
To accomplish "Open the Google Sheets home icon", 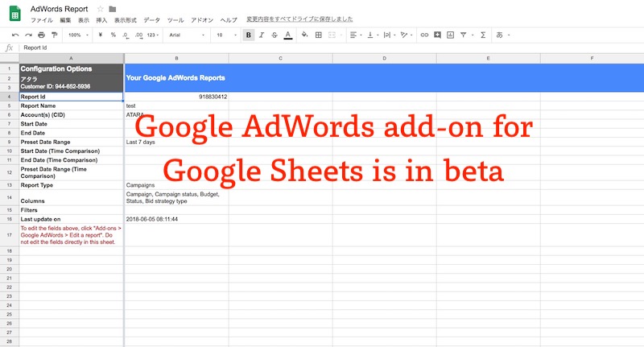I will (x=15, y=14).
